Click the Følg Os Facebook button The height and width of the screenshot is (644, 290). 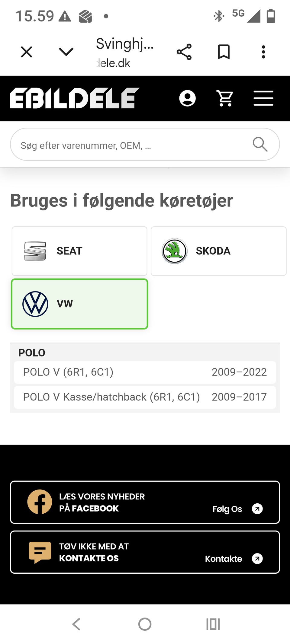tap(237, 509)
